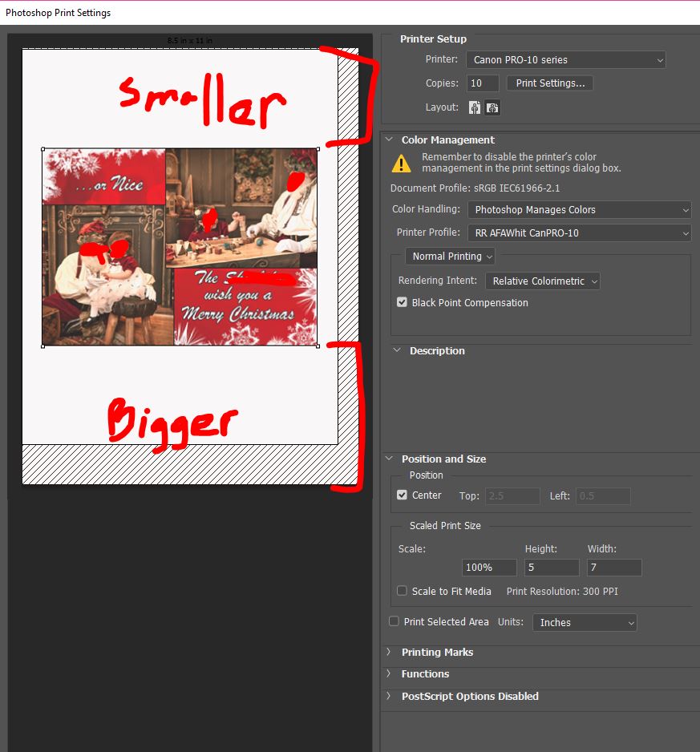This screenshot has width=700, height=752.
Task: Enable Scale to Fit Media checkbox
Action: click(403, 591)
